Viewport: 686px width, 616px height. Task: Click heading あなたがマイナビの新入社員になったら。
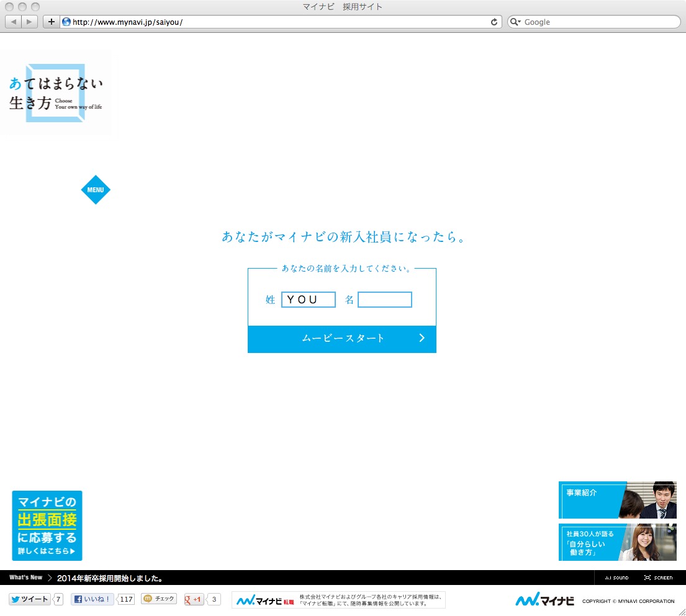coord(343,236)
